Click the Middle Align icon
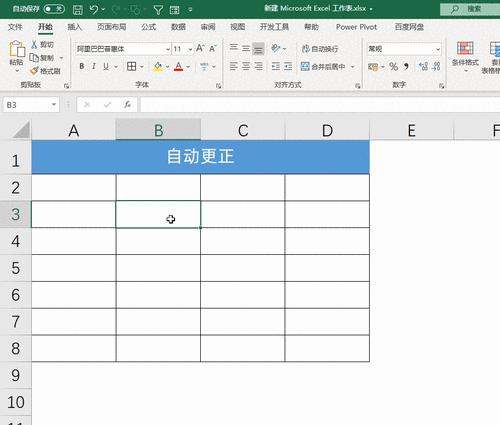The image size is (500, 425). click(246, 49)
